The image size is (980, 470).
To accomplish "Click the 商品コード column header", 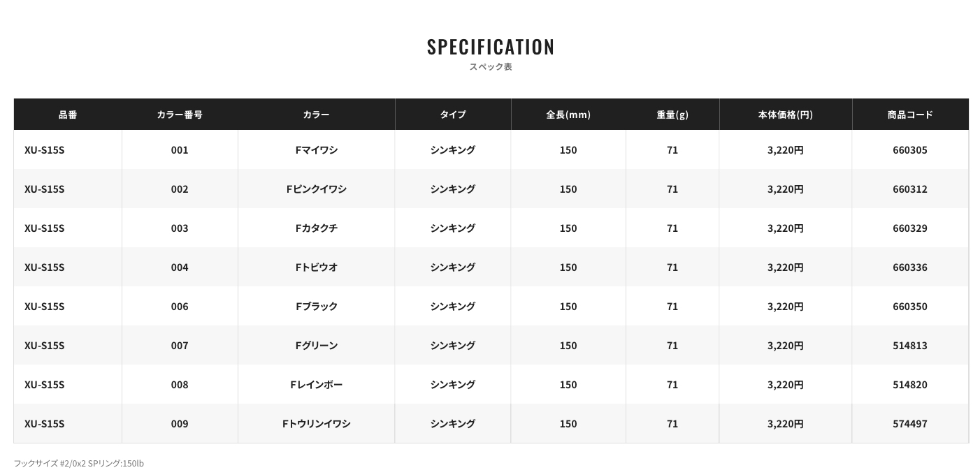I will click(910, 115).
